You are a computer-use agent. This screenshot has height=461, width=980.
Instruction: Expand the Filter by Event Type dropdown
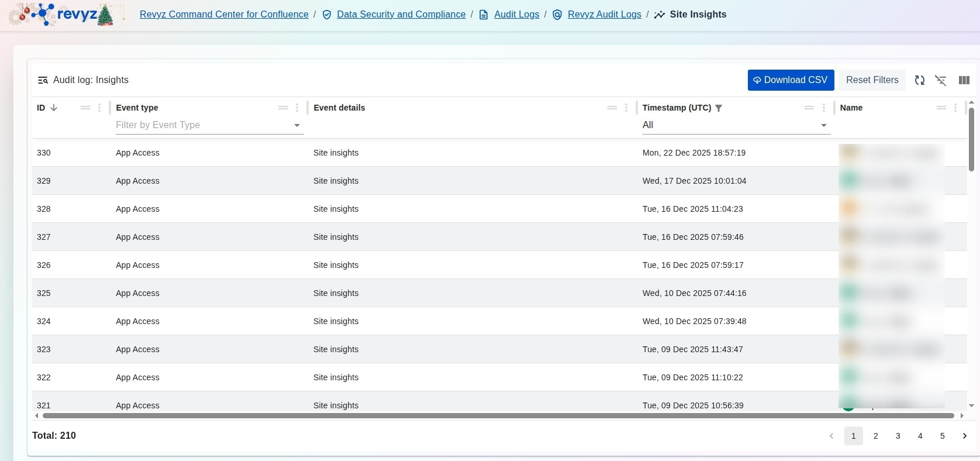[296, 125]
